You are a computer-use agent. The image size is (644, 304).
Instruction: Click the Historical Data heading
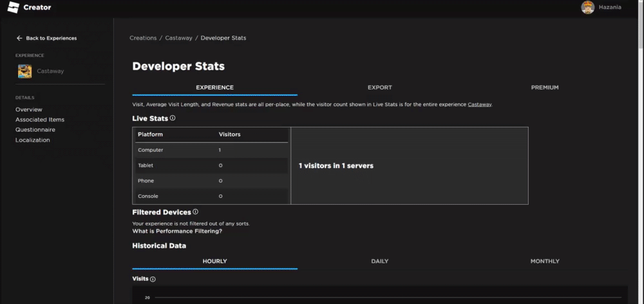[x=159, y=245]
